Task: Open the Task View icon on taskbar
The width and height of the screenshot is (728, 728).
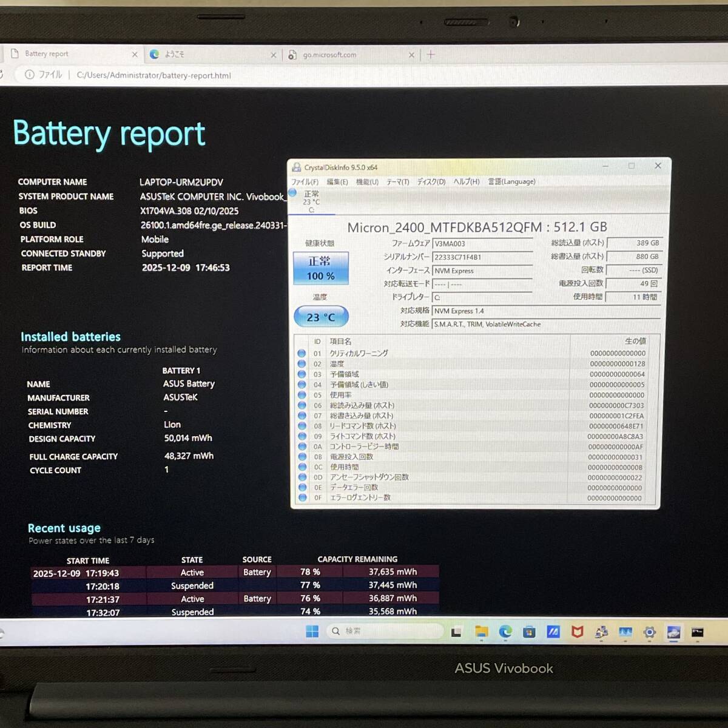Action: (x=456, y=632)
